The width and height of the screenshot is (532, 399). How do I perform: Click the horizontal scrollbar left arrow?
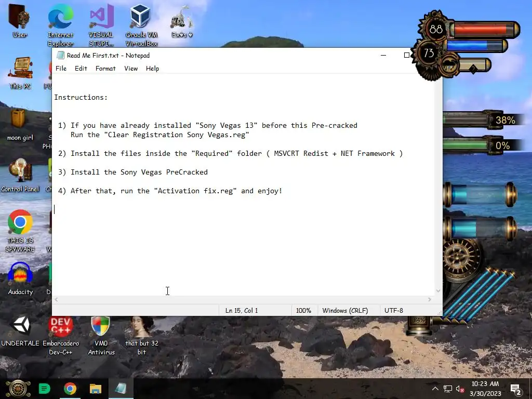click(56, 300)
